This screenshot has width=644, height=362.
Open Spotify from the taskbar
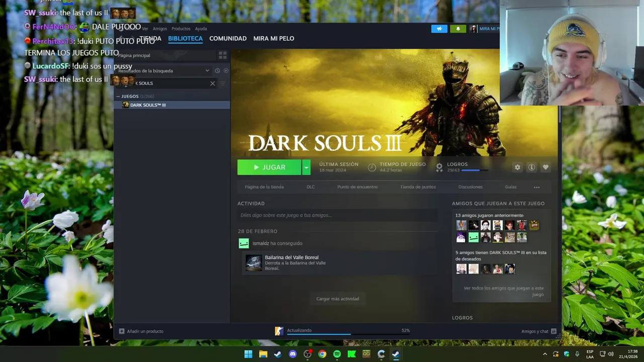[337, 354]
